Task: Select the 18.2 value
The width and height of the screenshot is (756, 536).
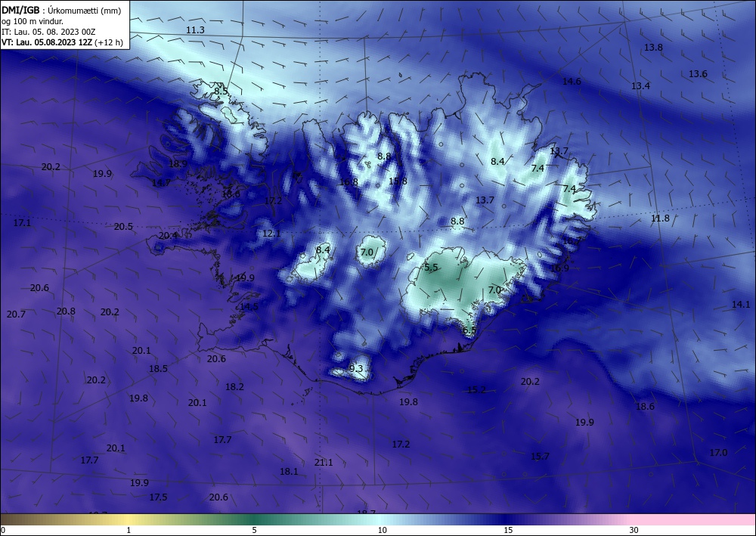Action: click(234, 386)
